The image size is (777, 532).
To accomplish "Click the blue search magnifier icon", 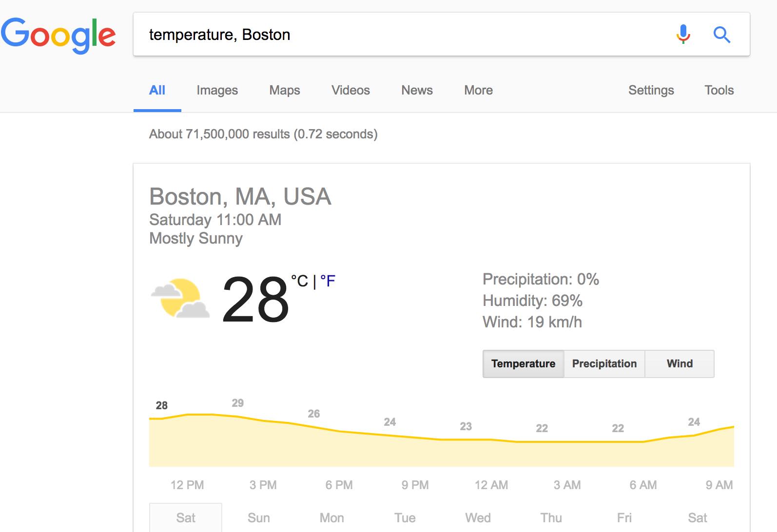I will point(721,35).
